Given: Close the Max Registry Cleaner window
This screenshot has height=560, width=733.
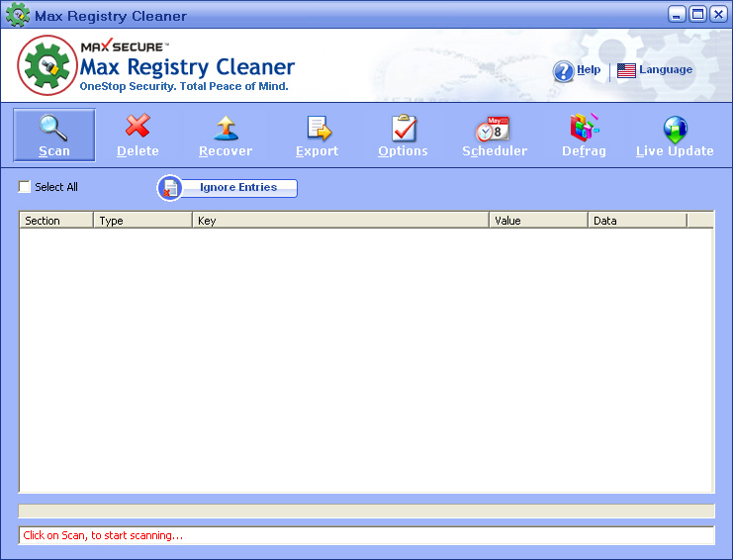Looking at the screenshot, I should point(718,15).
